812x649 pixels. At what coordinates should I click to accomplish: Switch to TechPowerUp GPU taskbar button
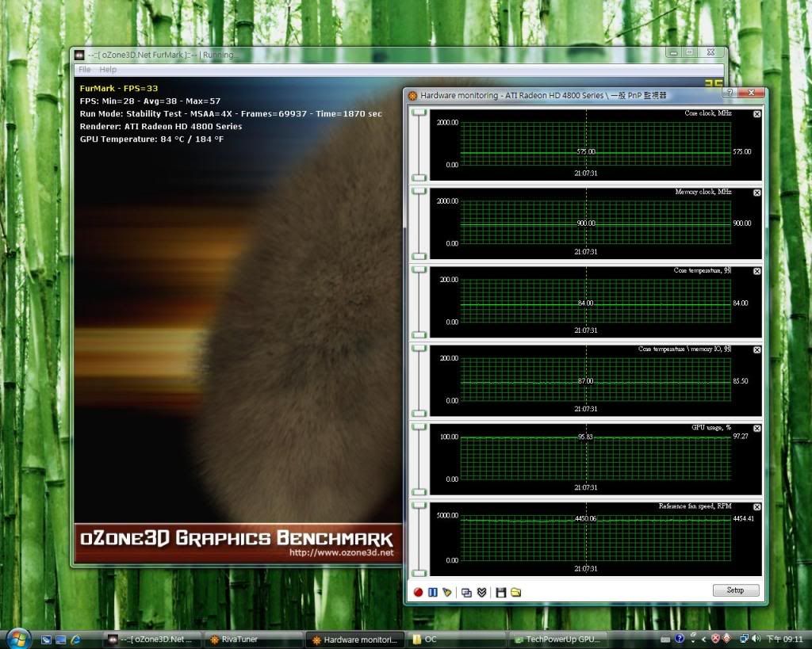[x=557, y=639]
